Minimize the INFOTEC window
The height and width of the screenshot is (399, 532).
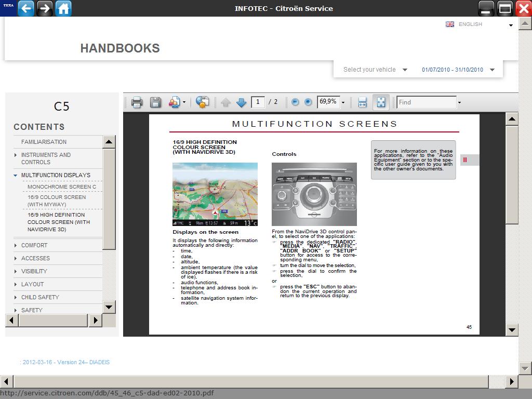(486, 8)
